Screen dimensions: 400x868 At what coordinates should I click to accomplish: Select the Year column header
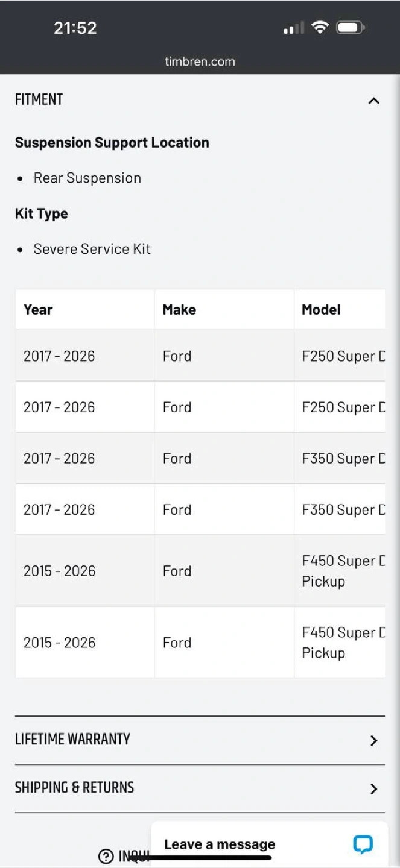point(38,309)
